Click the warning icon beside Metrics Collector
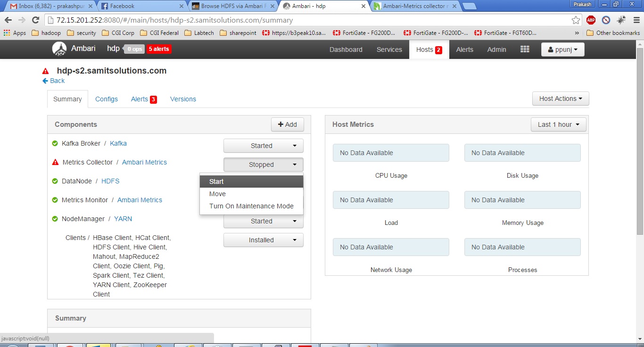The height and width of the screenshot is (347, 644). [x=54, y=162]
